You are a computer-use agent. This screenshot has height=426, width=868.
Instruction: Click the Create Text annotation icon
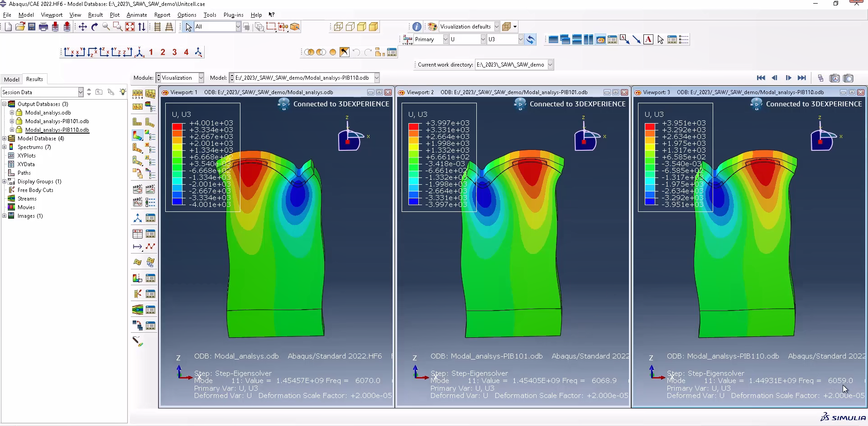[648, 40]
